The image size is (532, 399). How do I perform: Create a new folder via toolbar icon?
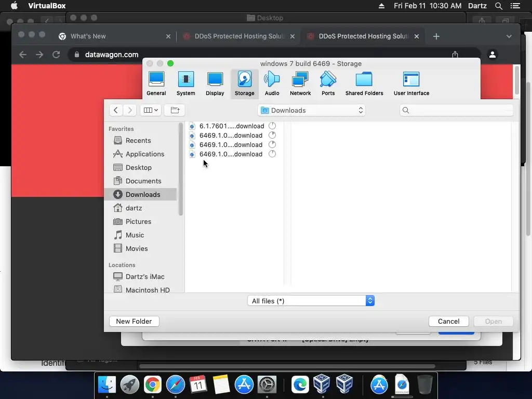(x=175, y=110)
